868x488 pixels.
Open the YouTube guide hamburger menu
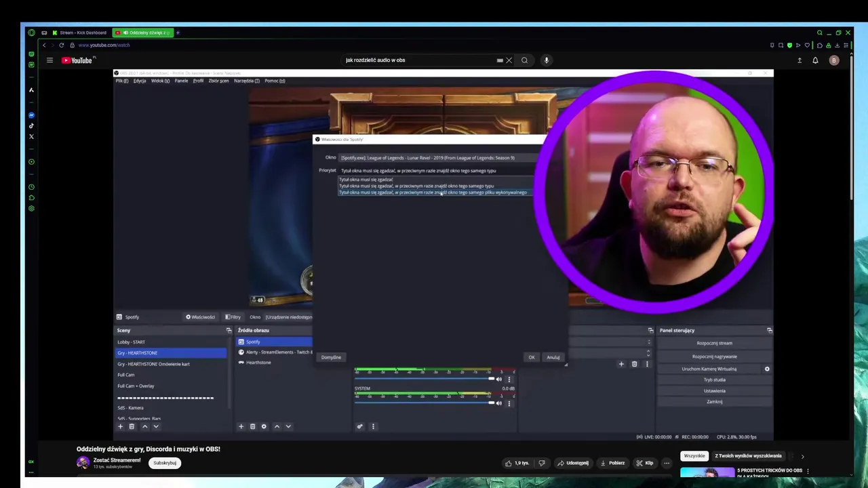[x=50, y=60]
